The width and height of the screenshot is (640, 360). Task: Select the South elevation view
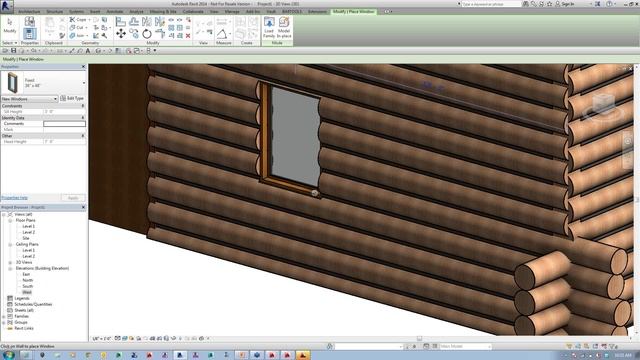click(x=27, y=286)
